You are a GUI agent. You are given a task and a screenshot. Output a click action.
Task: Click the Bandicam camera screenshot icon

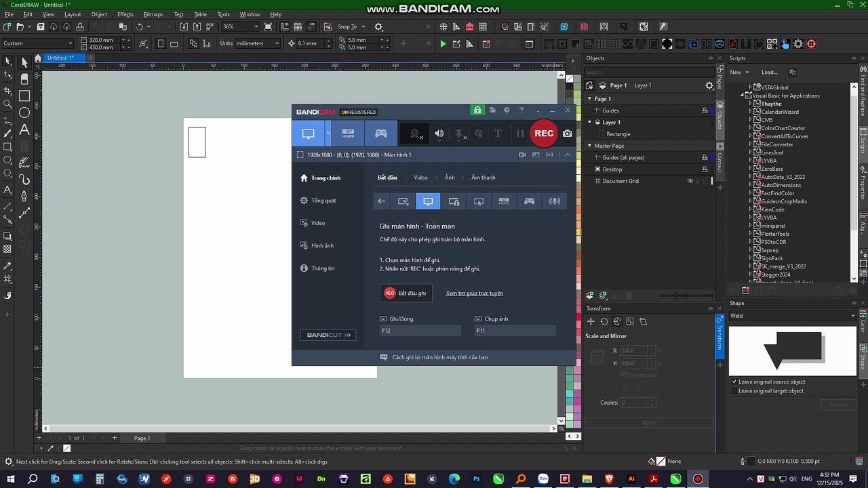[x=568, y=134]
